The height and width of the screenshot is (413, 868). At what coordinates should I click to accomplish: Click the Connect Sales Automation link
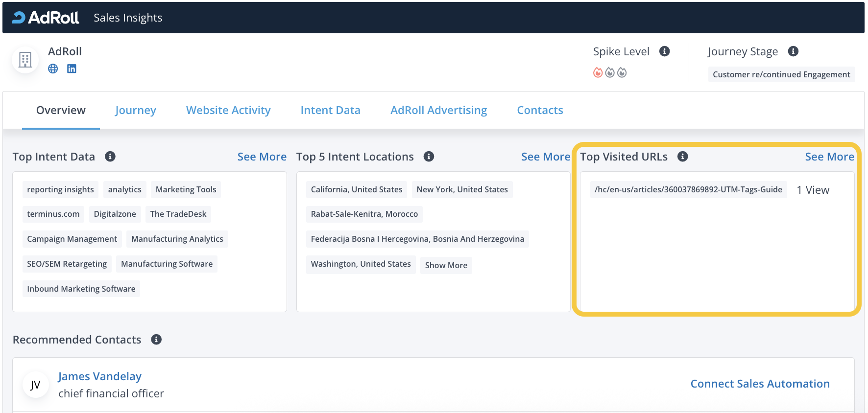[760, 384]
